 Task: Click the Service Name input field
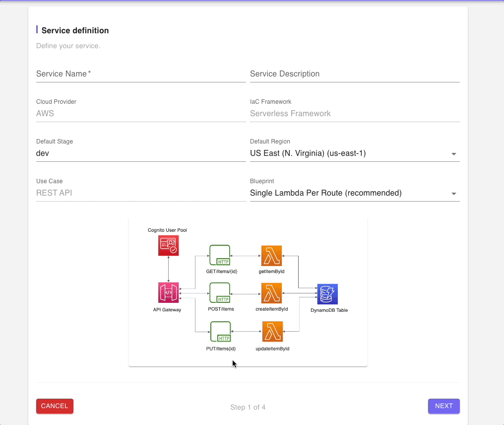pos(141,74)
